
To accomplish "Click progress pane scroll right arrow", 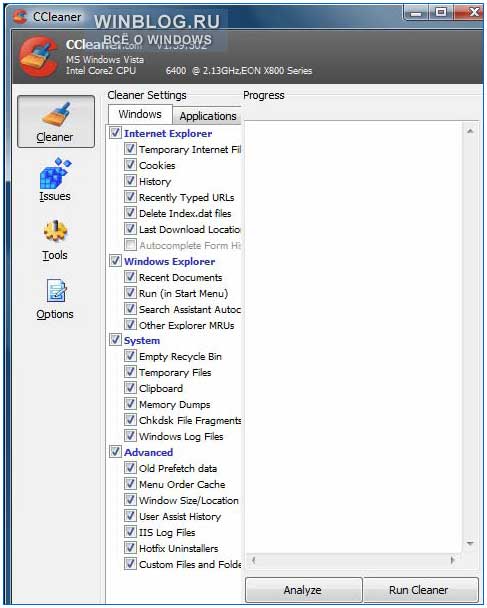I will [452, 560].
